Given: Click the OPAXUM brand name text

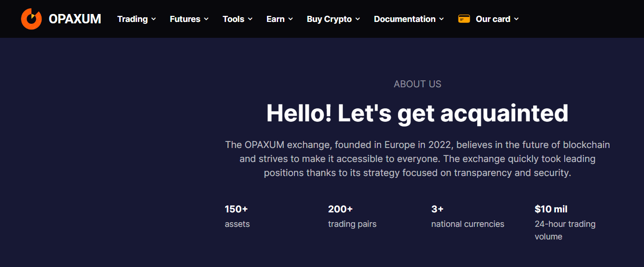Looking at the screenshot, I should click(75, 19).
